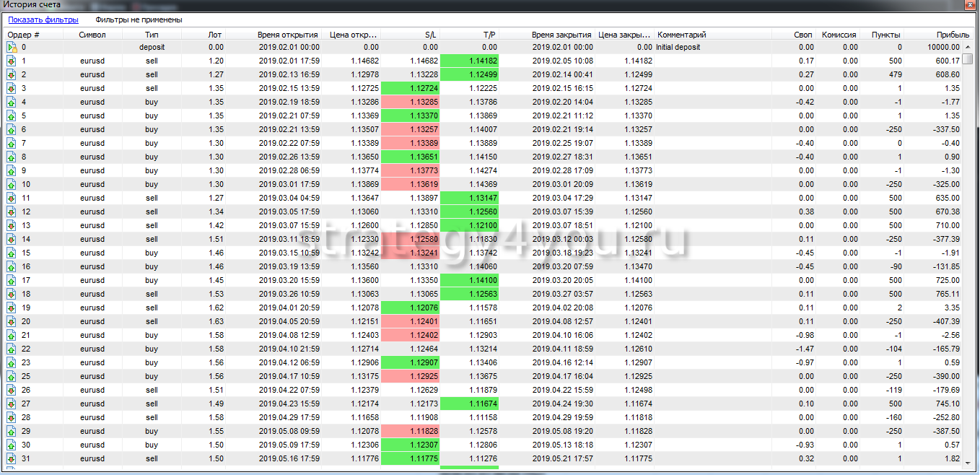Select the 'Initial deposit' comment cell
The image size is (980, 475).
678,48
